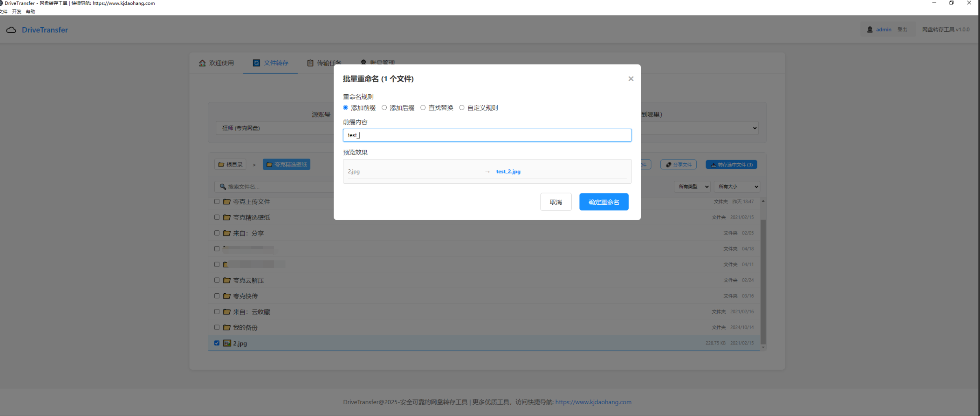This screenshot has height=416, width=980.
Task: Choose the 自定义规则 radio option
Action: click(x=462, y=108)
